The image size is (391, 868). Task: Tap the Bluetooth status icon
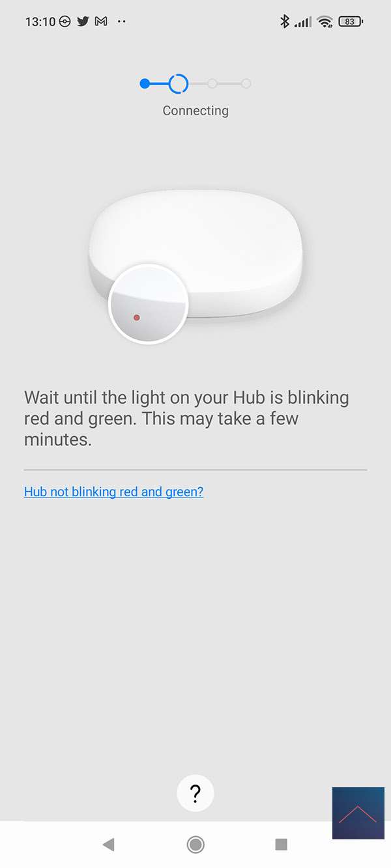click(284, 21)
